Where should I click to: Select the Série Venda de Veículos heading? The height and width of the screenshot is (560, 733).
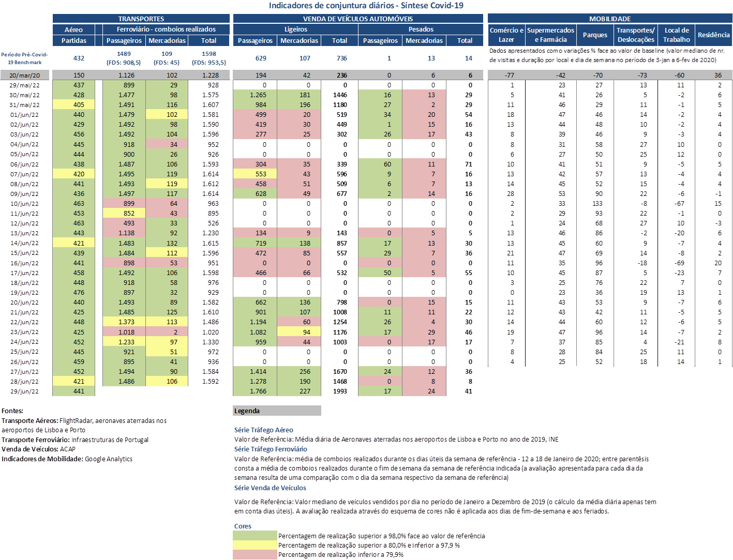click(x=270, y=488)
